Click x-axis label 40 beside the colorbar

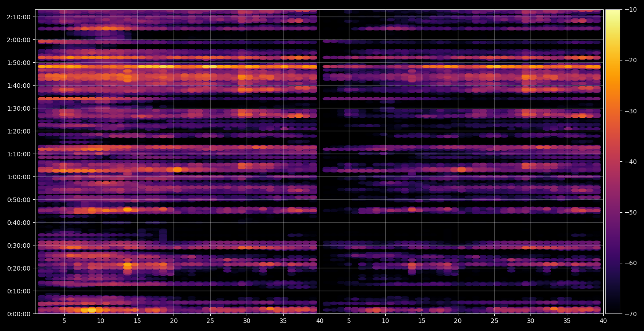(x=603, y=321)
